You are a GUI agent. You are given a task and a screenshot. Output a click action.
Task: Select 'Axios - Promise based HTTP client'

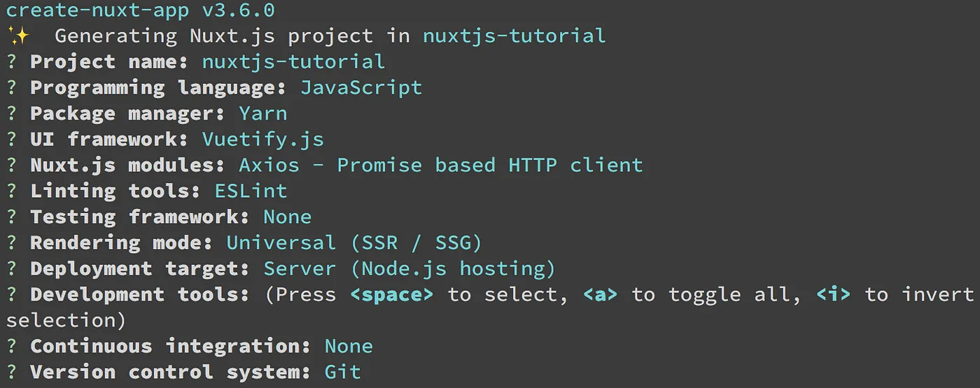pos(441,165)
